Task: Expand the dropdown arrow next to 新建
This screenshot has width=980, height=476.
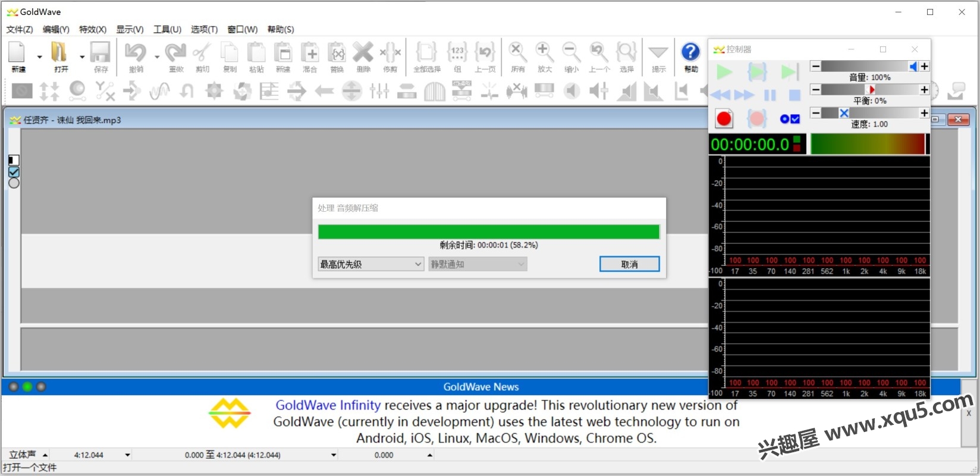Action: (40, 57)
